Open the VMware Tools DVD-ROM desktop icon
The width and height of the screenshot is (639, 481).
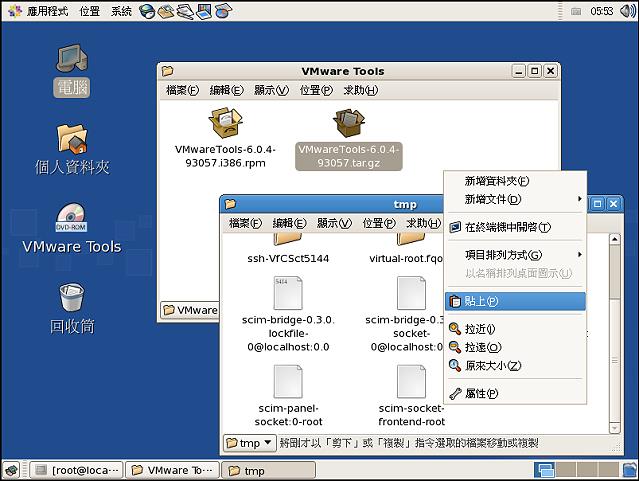[x=71, y=218]
